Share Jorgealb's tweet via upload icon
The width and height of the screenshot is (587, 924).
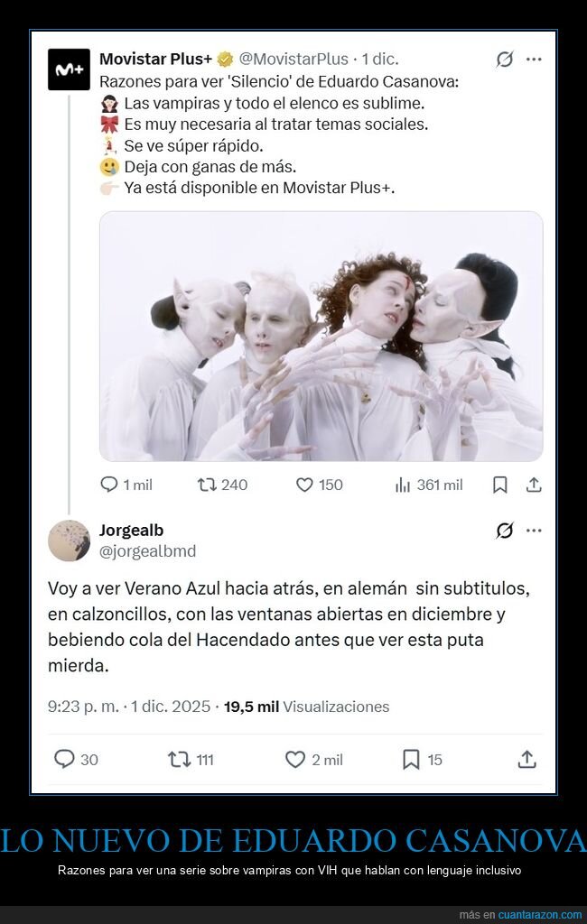(x=526, y=759)
